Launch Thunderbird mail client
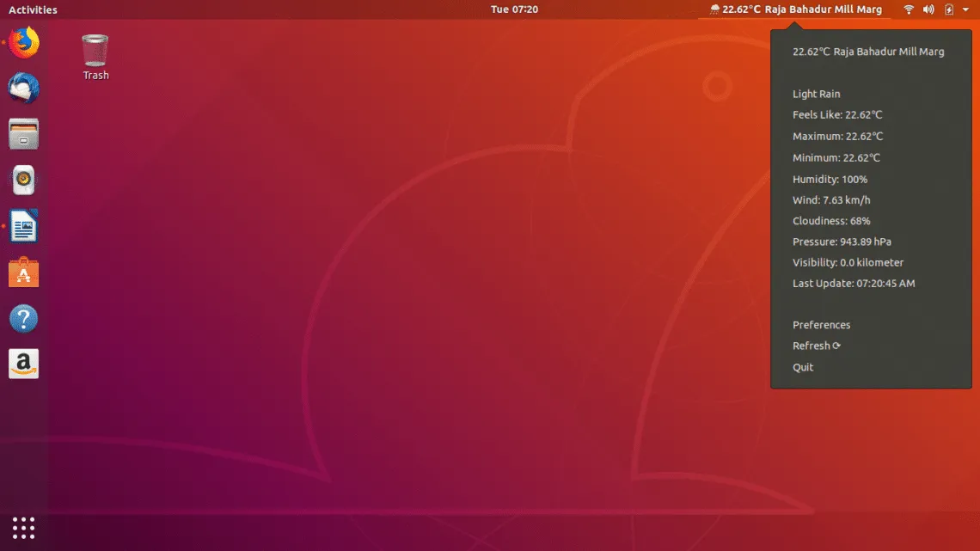The height and width of the screenshot is (551, 980). point(24,89)
